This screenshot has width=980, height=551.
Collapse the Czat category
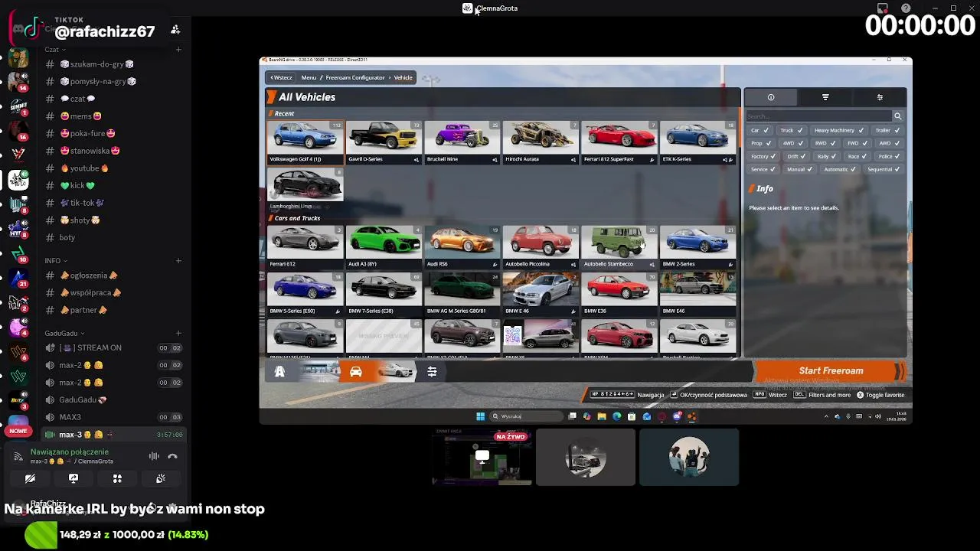coord(54,50)
